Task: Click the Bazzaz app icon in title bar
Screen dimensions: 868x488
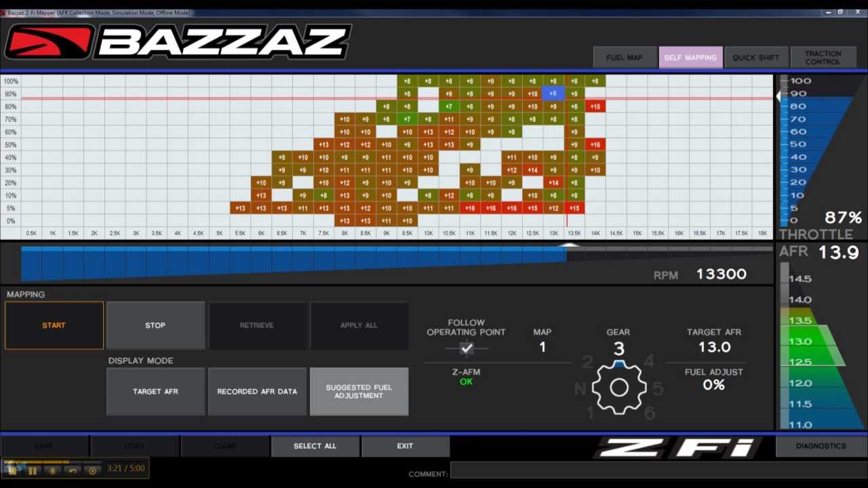Action: [x=3, y=12]
